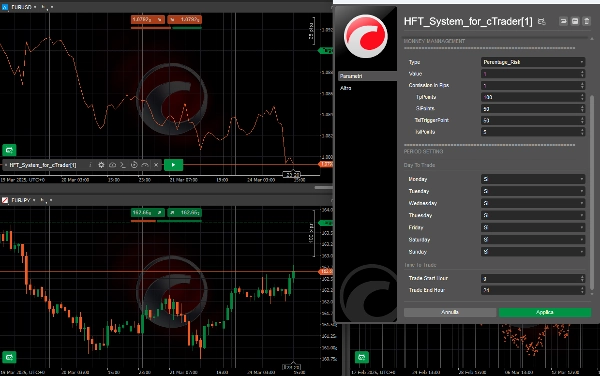Adjust the Value field stepper arrows
Image resolution: width=600 pixels, height=376 pixels.
point(582,74)
